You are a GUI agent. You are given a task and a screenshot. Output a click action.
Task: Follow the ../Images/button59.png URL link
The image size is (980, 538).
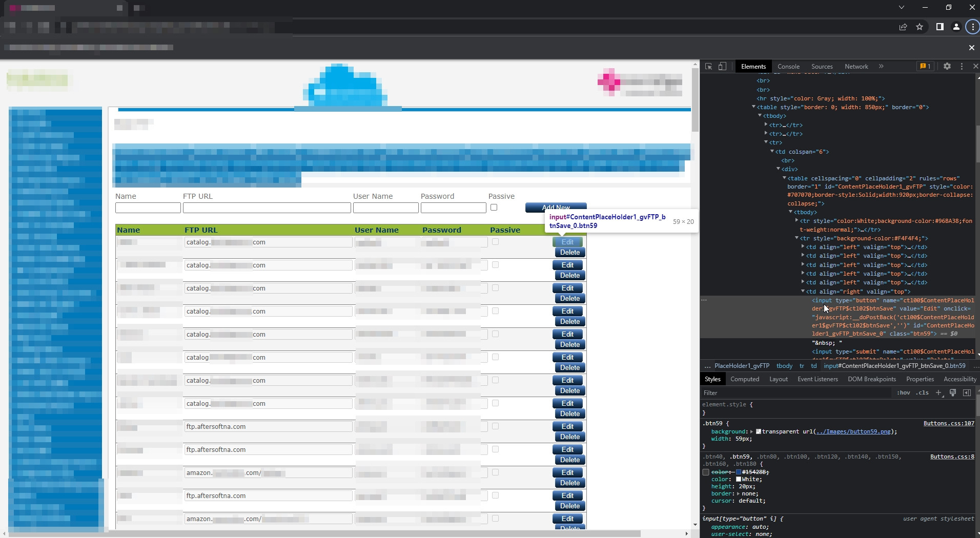point(853,432)
